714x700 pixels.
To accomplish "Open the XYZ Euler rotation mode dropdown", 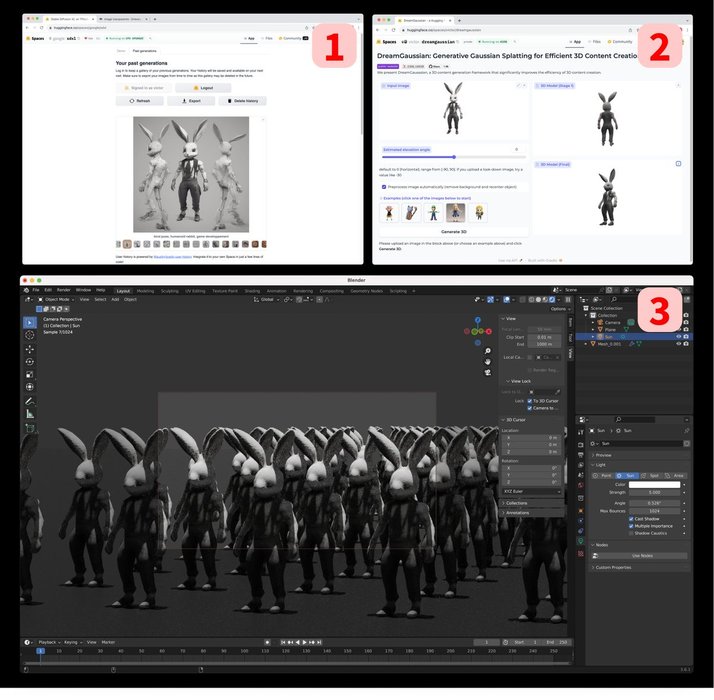I will (x=532, y=491).
